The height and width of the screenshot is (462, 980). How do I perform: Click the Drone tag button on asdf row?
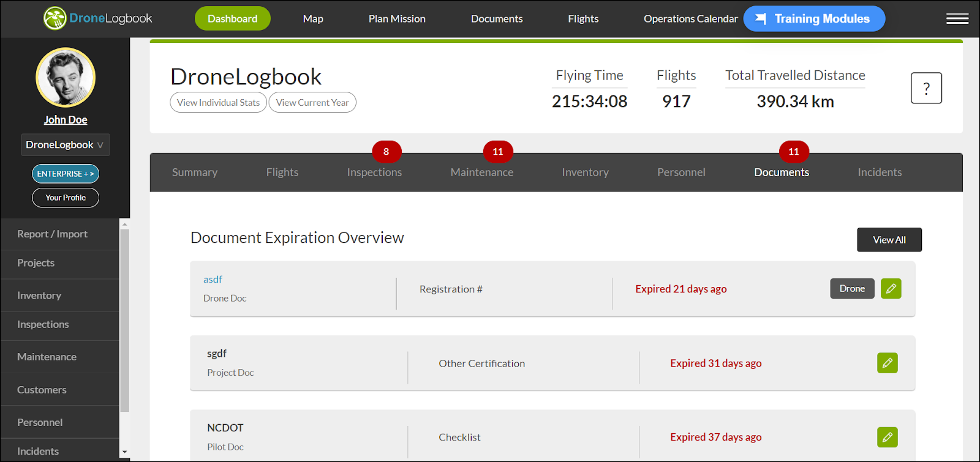click(x=852, y=289)
